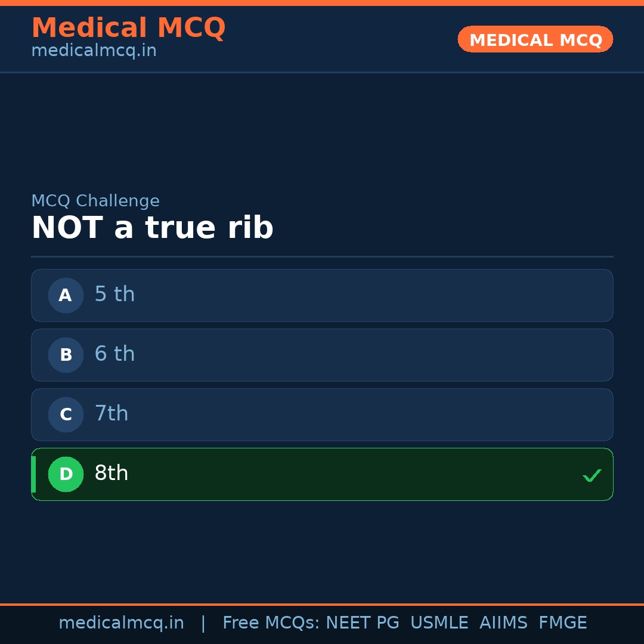Click the "Free MCQs:" footer label

[x=271, y=623]
